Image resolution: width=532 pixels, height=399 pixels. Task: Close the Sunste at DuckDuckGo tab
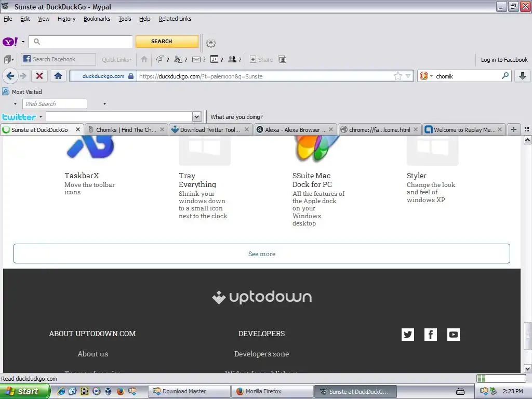click(x=78, y=129)
